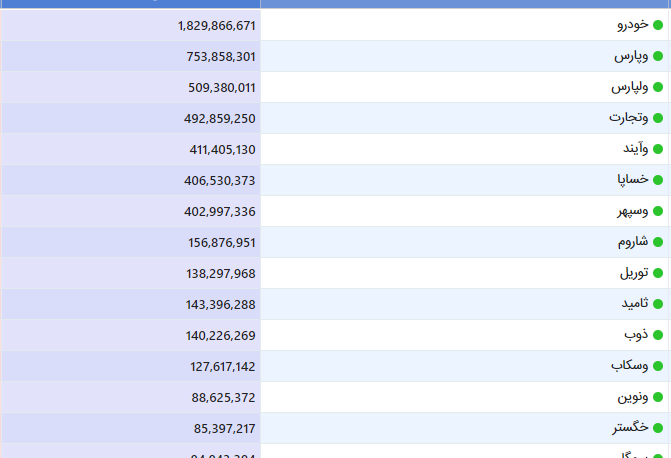Viewport: 671px width, 458px height.
Task: Select the green dot next to ثامید
Action: [658, 304]
